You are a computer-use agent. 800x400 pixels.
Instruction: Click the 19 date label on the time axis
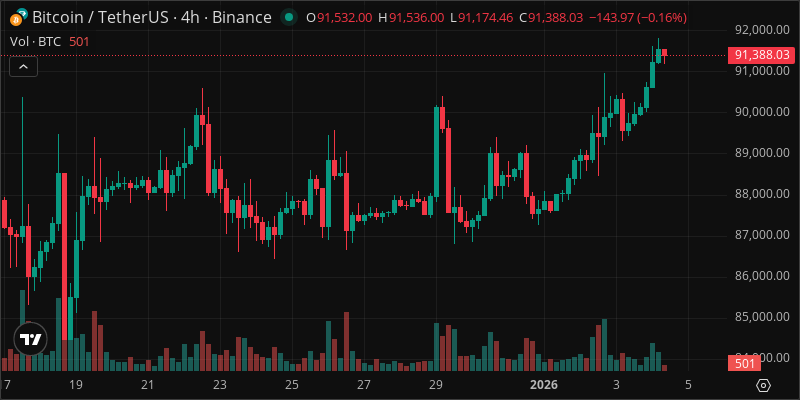(x=76, y=384)
